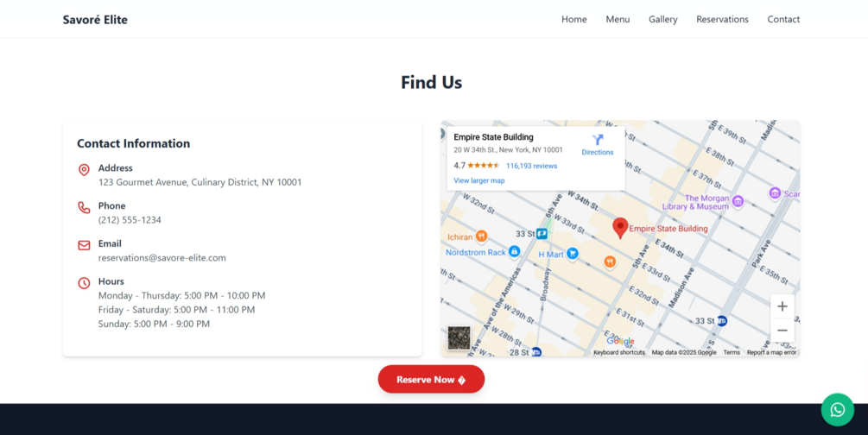Switch to satellite view thumbnail
The image size is (868, 435).
pyautogui.click(x=459, y=337)
